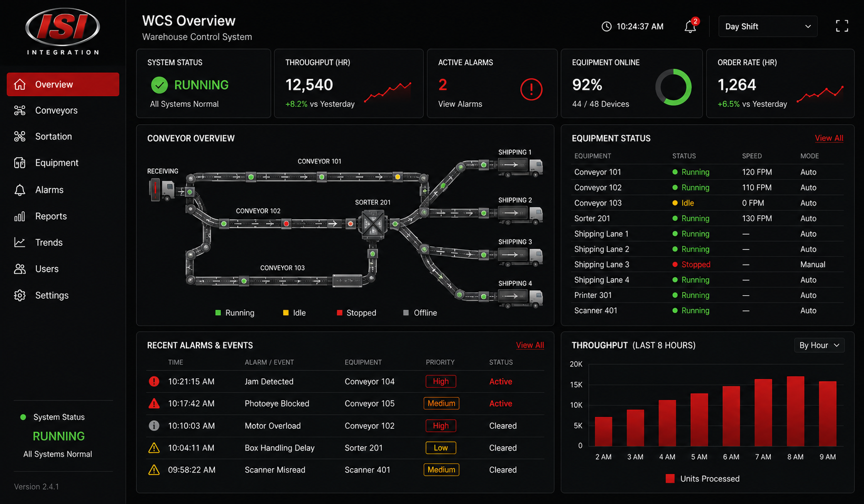Select Printer 301 row
This screenshot has height=504, width=864.
pos(708,295)
